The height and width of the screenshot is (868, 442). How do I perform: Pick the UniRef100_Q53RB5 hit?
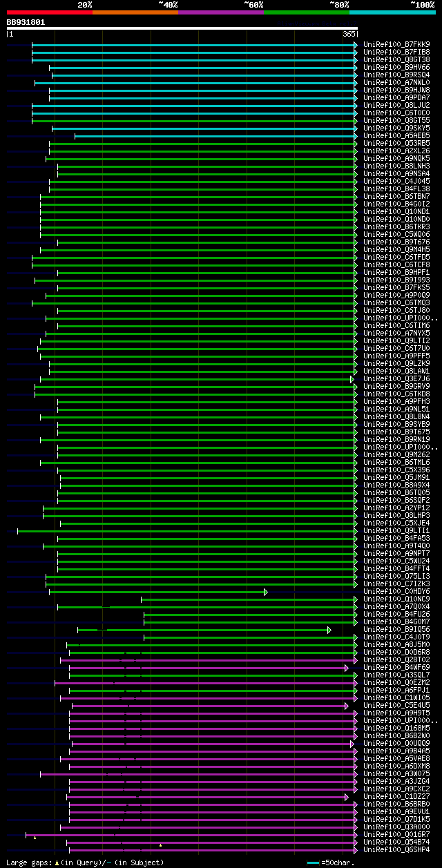[x=396, y=144]
